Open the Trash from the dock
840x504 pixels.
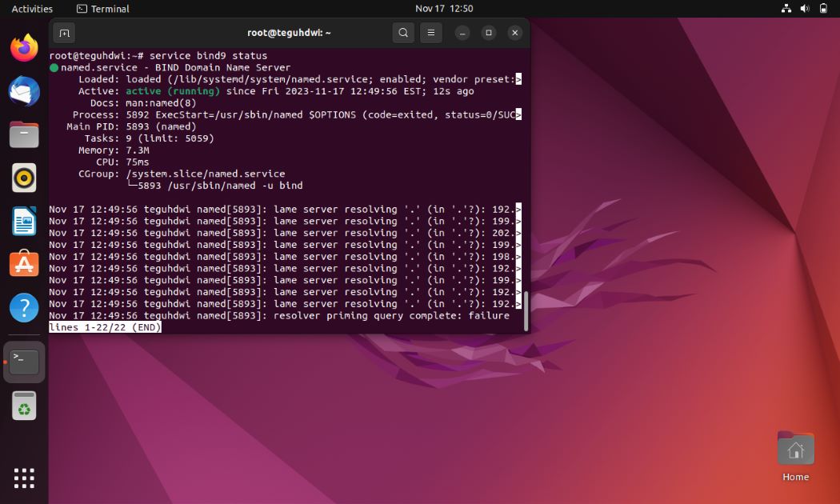click(24, 406)
